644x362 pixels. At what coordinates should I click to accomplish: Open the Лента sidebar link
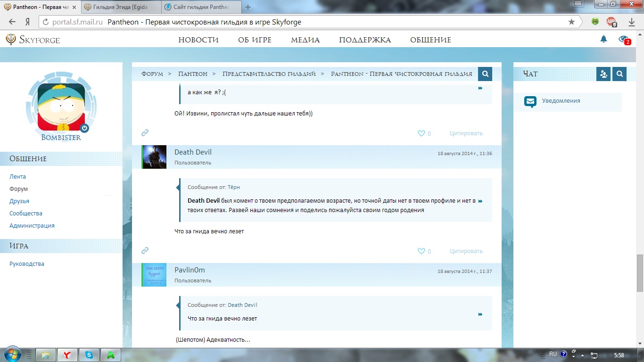point(18,177)
